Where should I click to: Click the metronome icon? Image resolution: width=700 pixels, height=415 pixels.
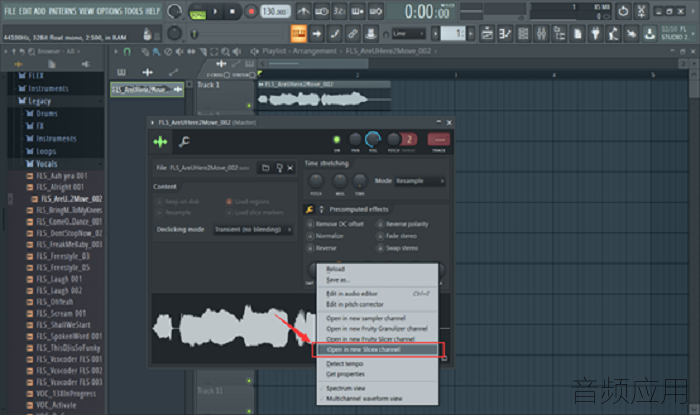pos(304,12)
